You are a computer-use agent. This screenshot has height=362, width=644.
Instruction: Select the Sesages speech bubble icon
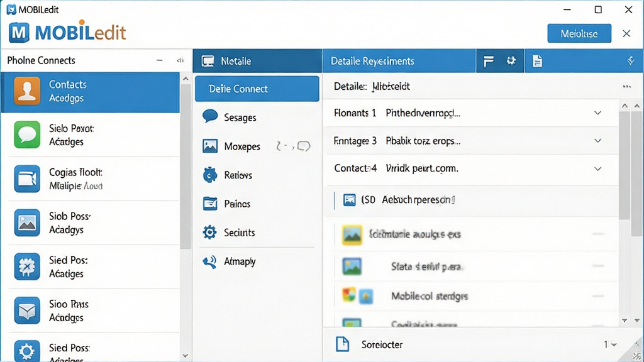pyautogui.click(x=210, y=116)
